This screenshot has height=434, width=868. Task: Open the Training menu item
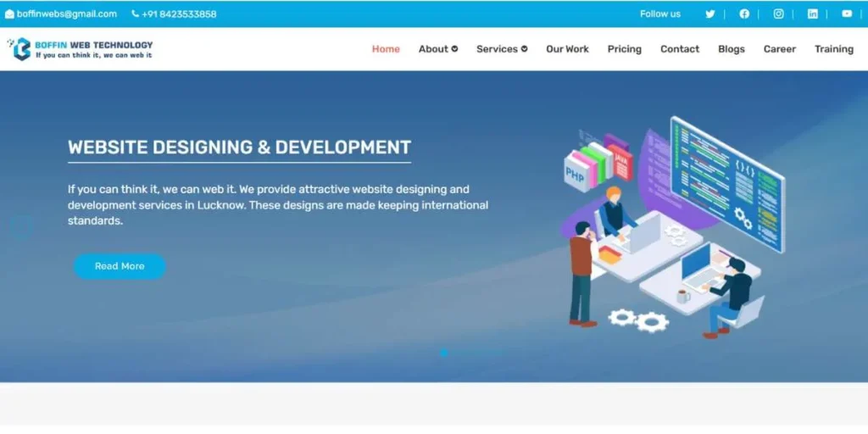[834, 48]
